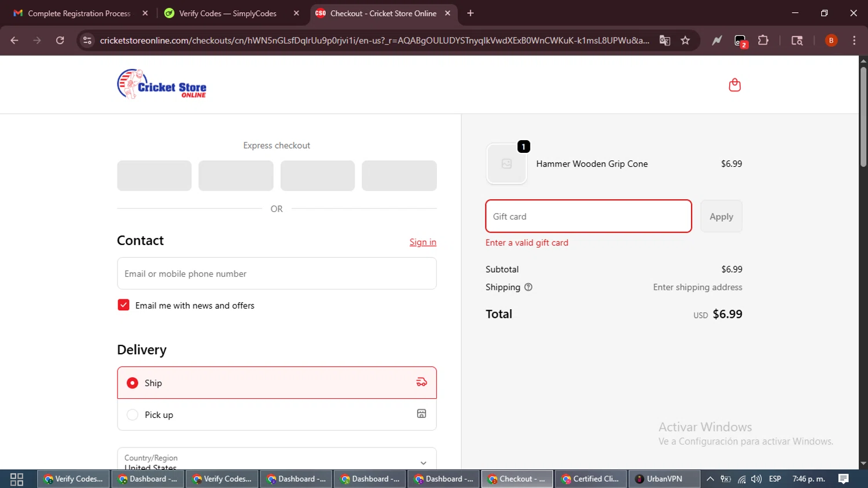Open UrbanVPN from the taskbar

click(664, 479)
